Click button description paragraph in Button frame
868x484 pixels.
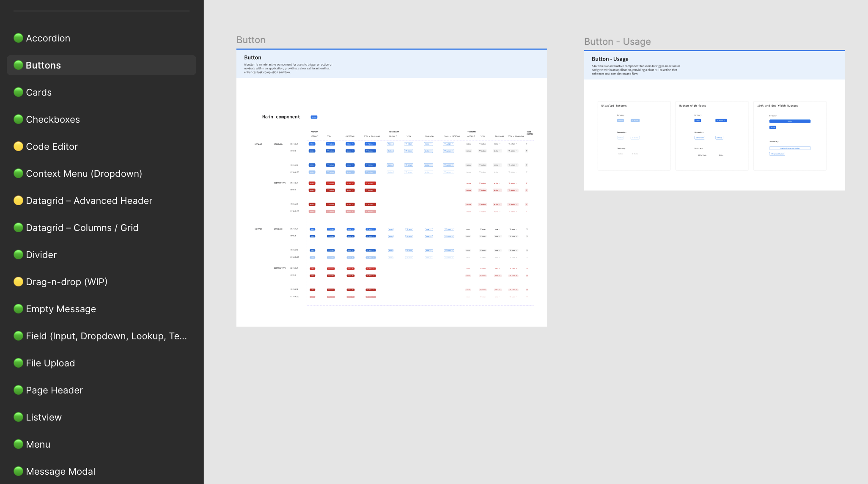pos(288,69)
